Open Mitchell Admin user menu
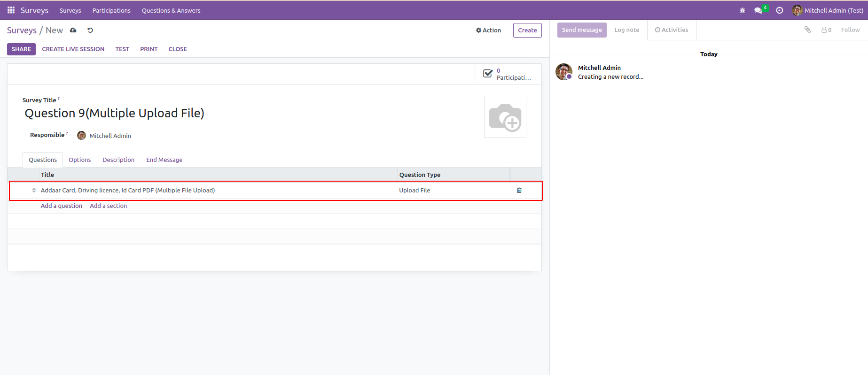 pyautogui.click(x=828, y=10)
